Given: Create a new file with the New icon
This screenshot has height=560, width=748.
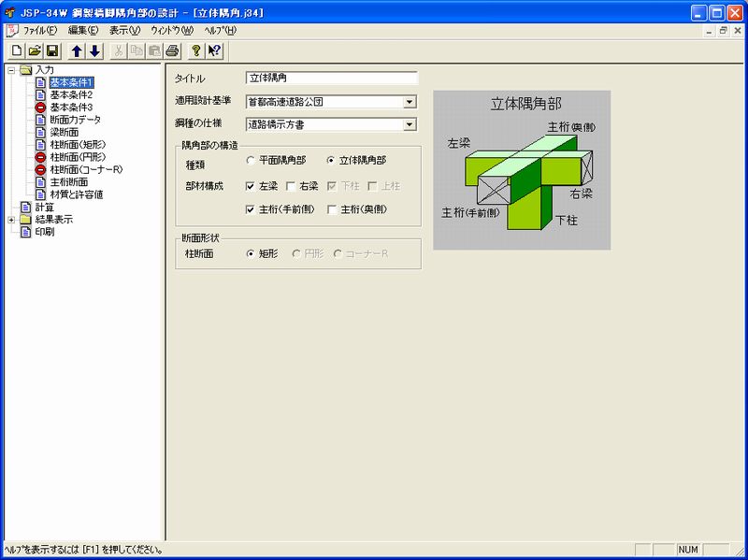Looking at the screenshot, I should [18, 53].
